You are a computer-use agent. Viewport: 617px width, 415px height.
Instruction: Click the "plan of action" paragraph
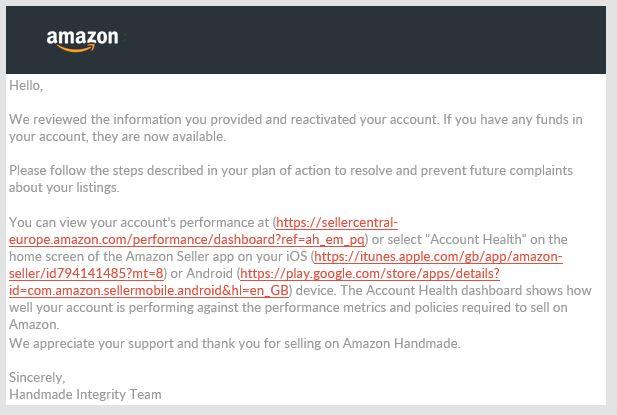click(x=291, y=179)
